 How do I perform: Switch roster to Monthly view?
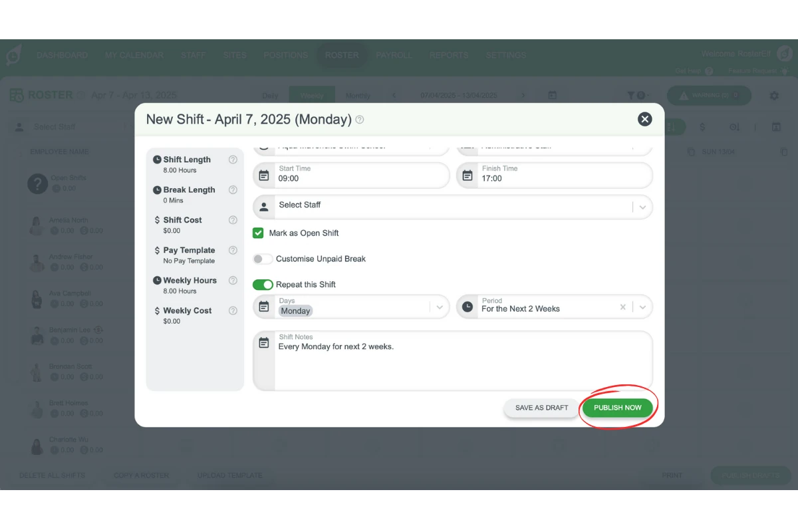tap(358, 96)
